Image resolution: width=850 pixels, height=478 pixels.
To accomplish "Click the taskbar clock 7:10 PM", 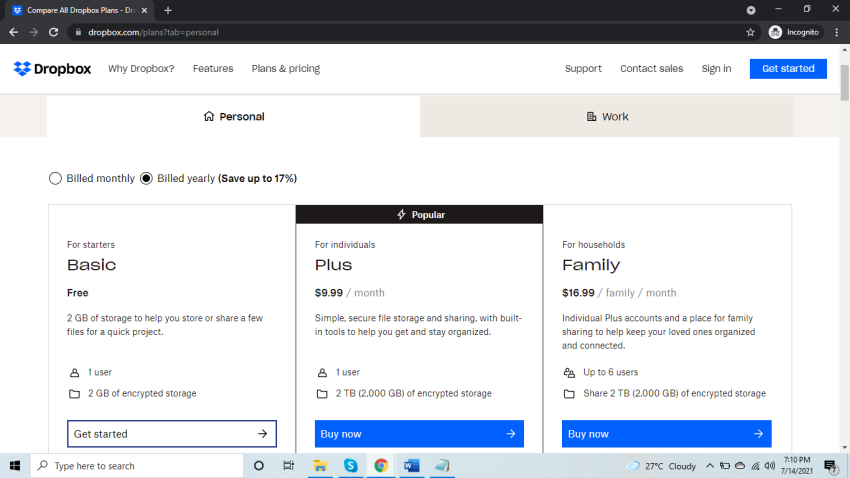I will tap(797, 466).
